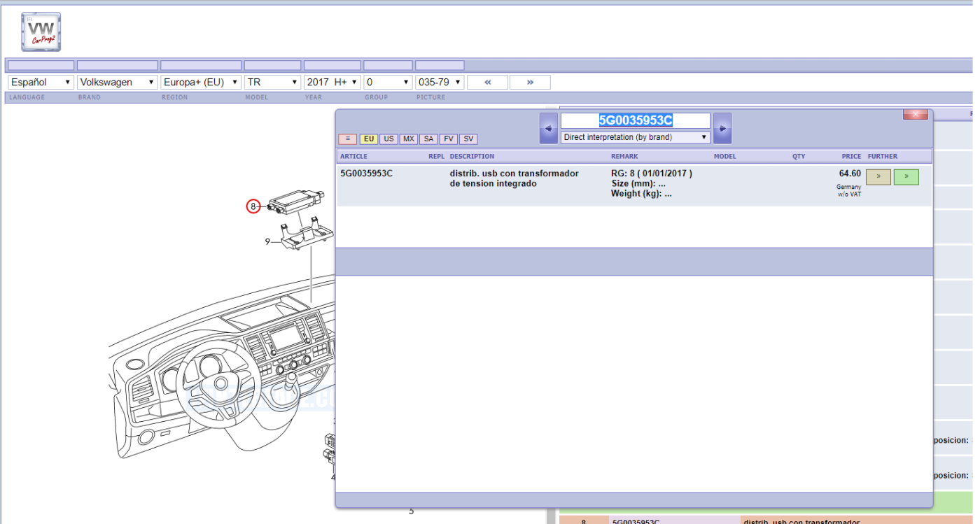Click the PRICE column header
980x524 pixels.
[851, 156]
